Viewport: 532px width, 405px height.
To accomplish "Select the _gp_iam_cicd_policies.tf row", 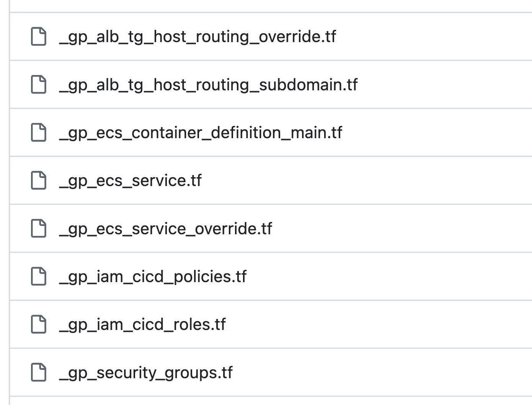I will click(x=344, y=276).
